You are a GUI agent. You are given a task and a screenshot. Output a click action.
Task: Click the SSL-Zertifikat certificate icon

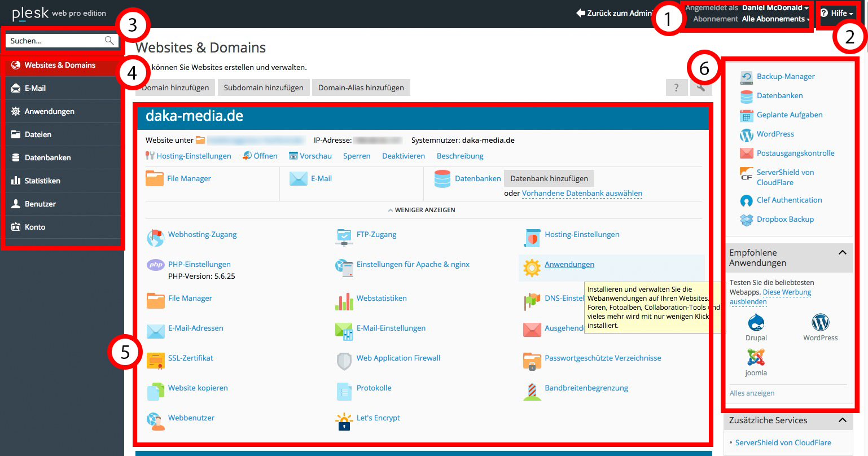pos(155,361)
